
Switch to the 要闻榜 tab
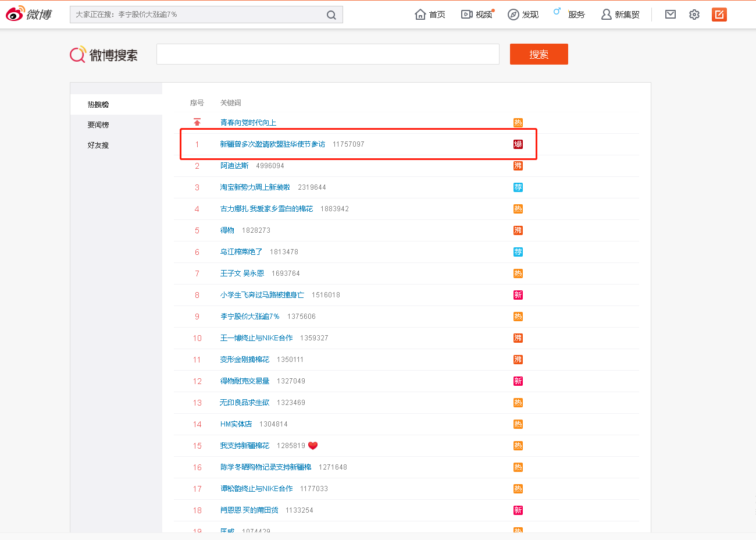(98, 125)
